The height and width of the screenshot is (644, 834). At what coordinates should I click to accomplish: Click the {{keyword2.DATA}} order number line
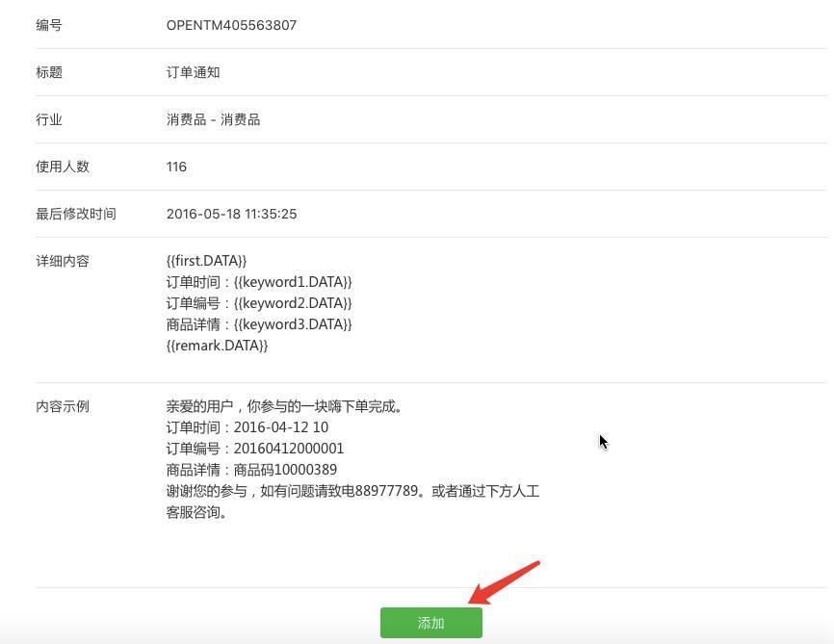click(x=259, y=303)
